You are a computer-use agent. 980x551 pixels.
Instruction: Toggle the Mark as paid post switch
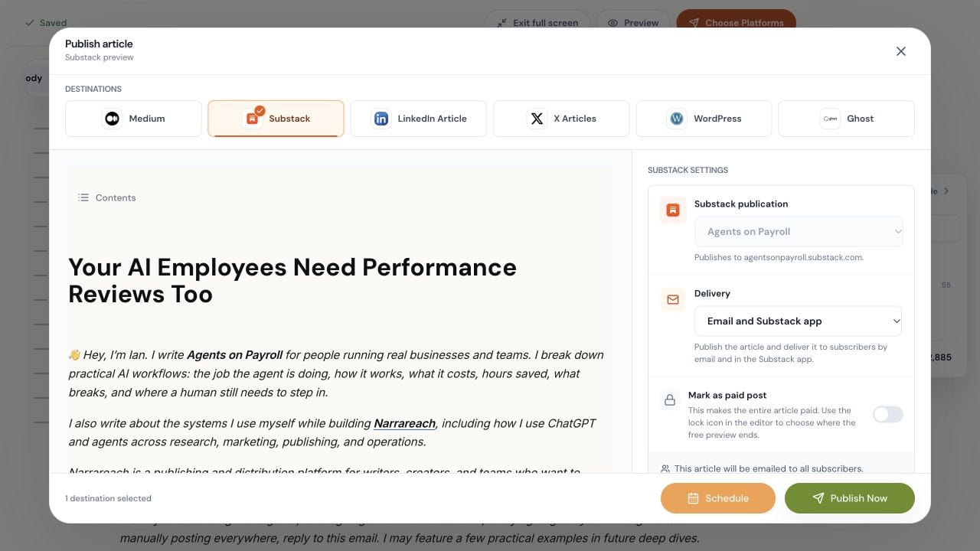[x=888, y=414]
